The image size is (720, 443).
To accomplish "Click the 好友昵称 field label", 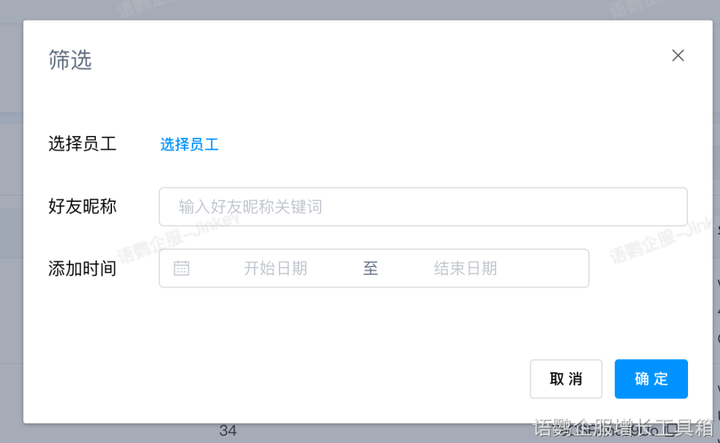I will [82, 207].
